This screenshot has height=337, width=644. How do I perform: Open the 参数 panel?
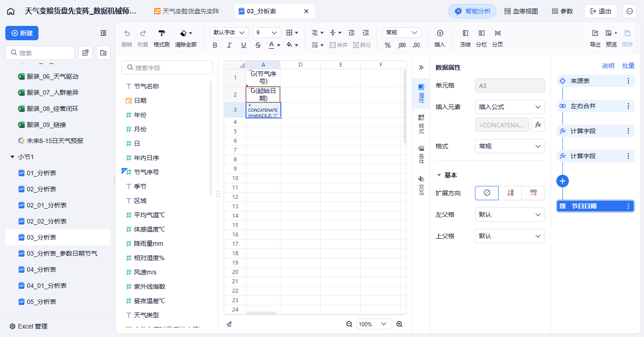(x=562, y=11)
